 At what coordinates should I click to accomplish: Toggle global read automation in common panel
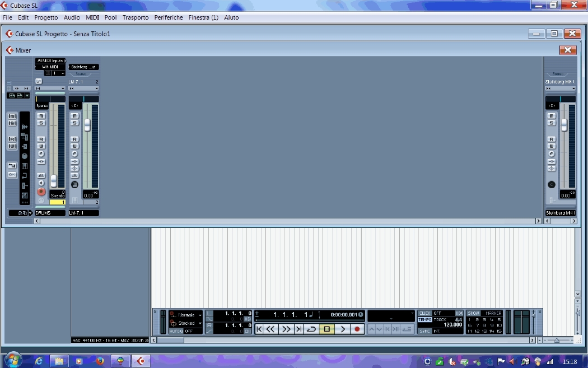click(x=12, y=139)
